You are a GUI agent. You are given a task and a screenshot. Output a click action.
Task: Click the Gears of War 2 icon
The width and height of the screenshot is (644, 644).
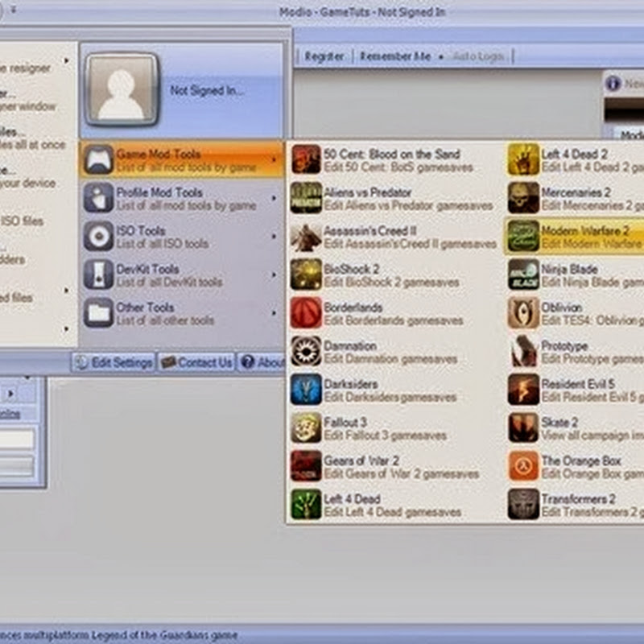(x=306, y=466)
